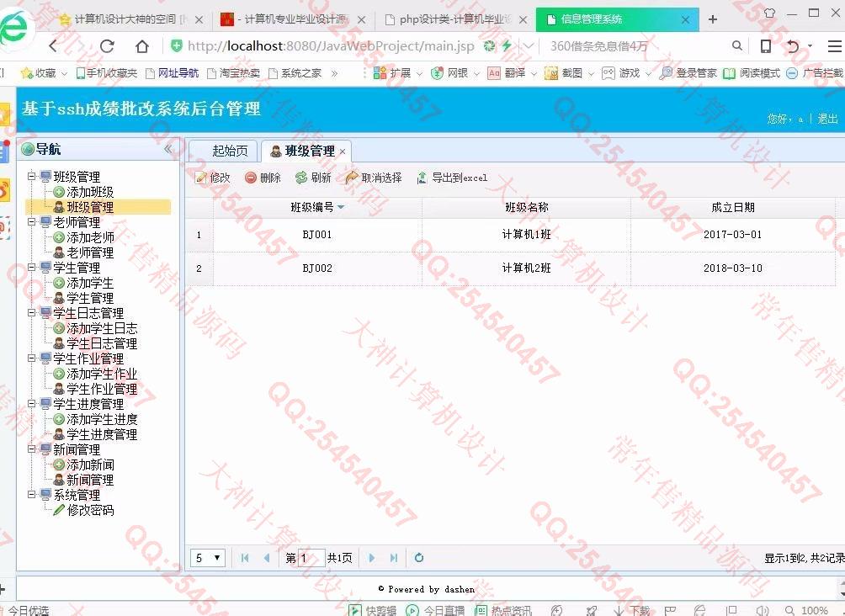The image size is (845, 616).
Task: Click the 取消选择 deselect toolbar button
Action: pos(374,178)
